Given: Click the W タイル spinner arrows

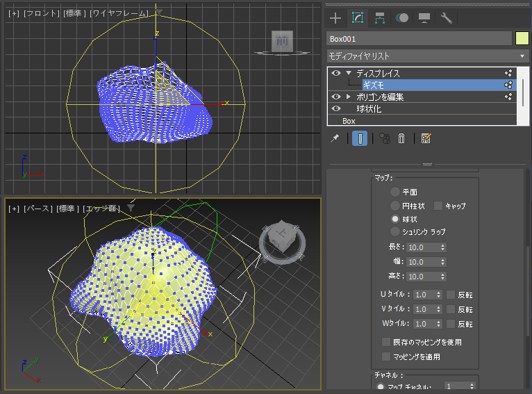Looking at the screenshot, I should pyautogui.click(x=439, y=324).
